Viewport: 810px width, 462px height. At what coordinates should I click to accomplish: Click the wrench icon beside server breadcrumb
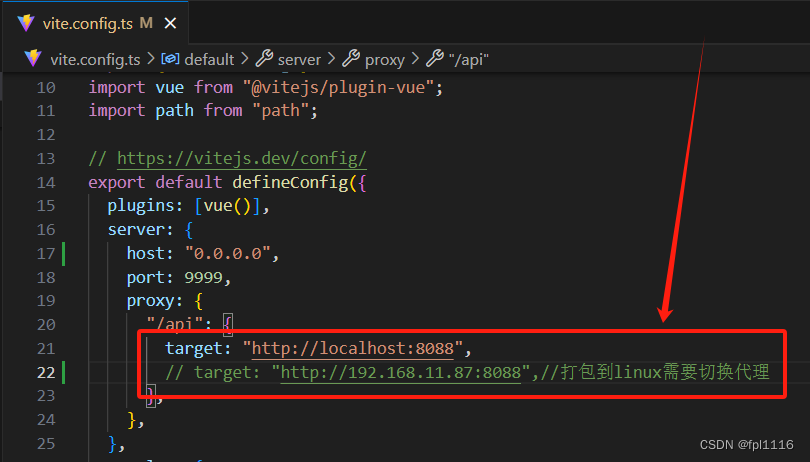[x=264, y=58]
